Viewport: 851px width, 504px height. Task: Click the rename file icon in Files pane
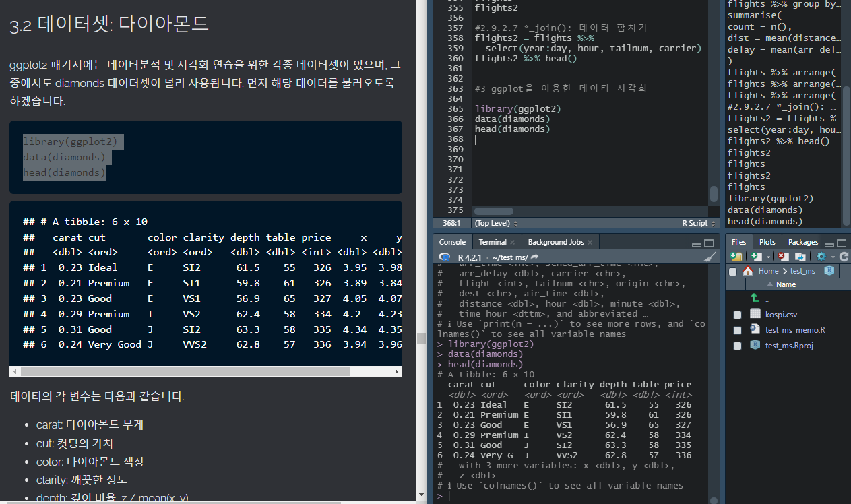click(800, 257)
